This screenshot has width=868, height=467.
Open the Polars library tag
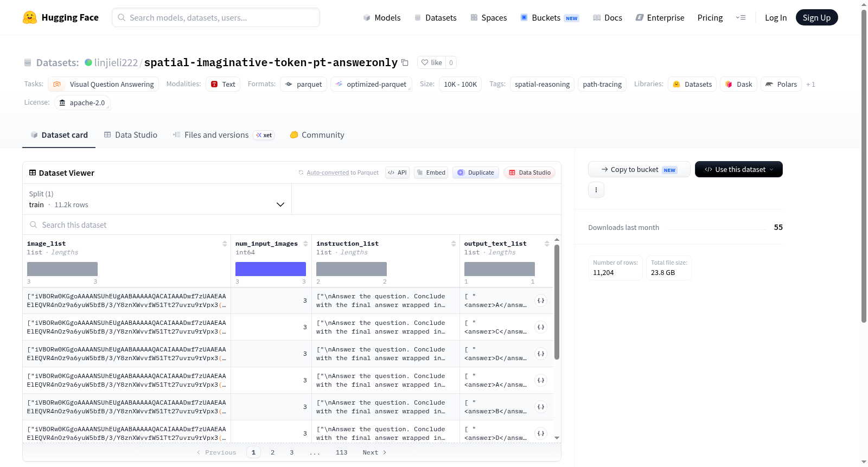(x=781, y=84)
